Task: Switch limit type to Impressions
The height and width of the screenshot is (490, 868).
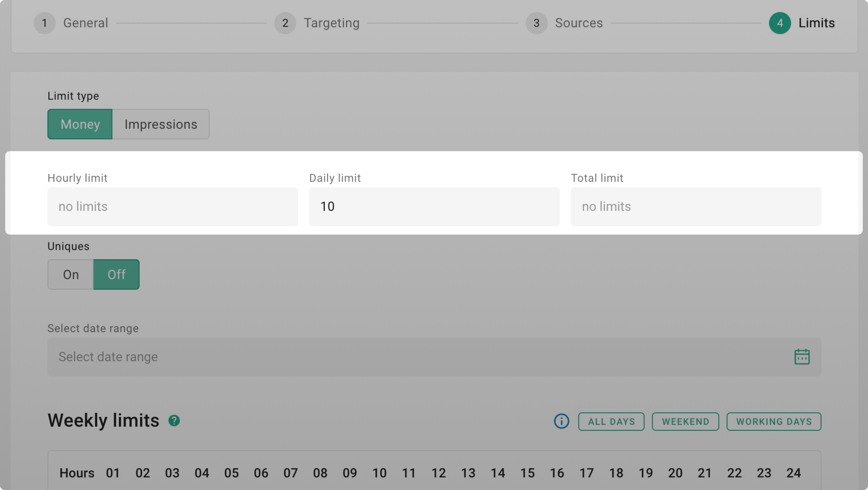Action: click(x=161, y=124)
